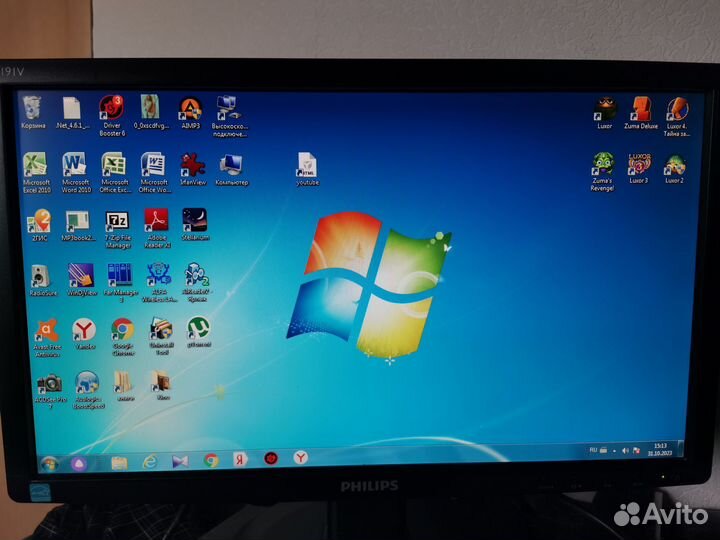The width and height of the screenshot is (720, 540).
Task: Launch Microsoft Word 2010 shortcut
Action: [x=76, y=172]
